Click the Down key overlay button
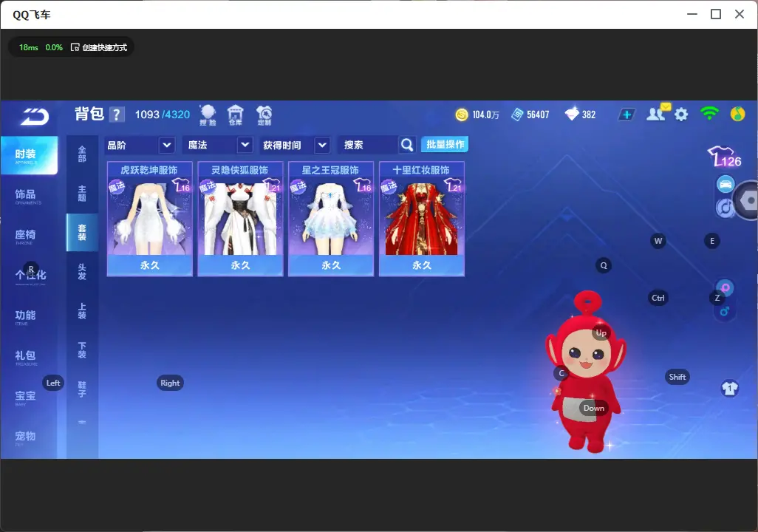 pyautogui.click(x=594, y=408)
